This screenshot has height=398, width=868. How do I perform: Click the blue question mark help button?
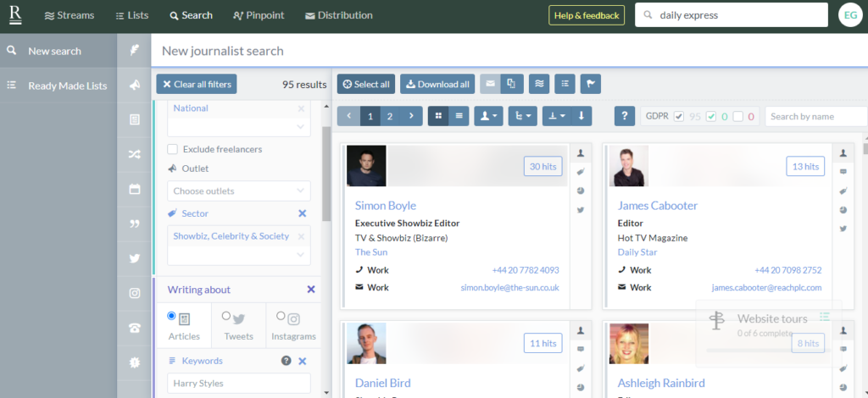click(625, 116)
